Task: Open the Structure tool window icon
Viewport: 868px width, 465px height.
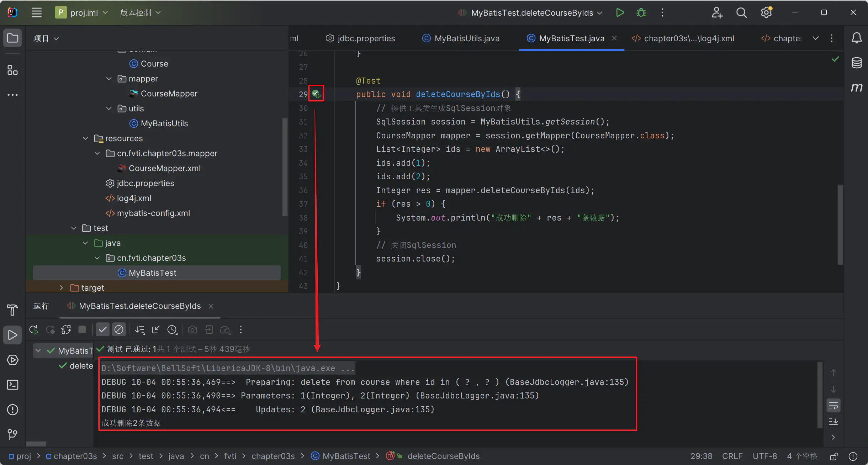Action: click(x=12, y=70)
